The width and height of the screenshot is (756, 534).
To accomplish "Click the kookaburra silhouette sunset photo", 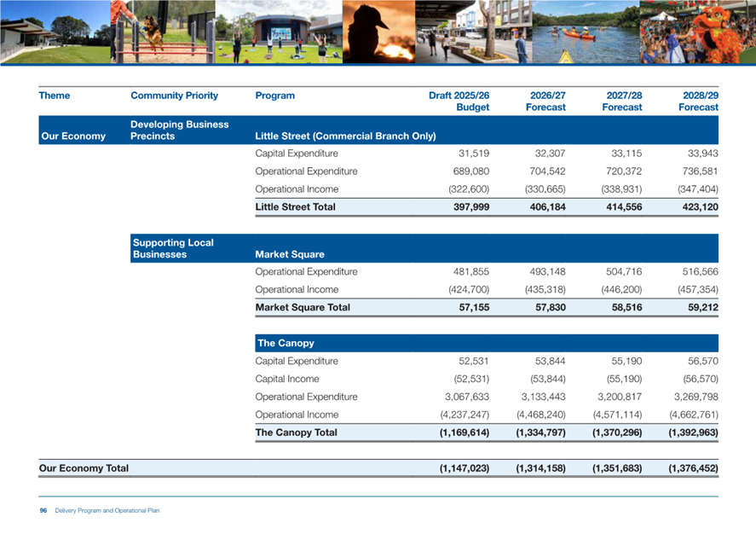I will pos(378,32).
